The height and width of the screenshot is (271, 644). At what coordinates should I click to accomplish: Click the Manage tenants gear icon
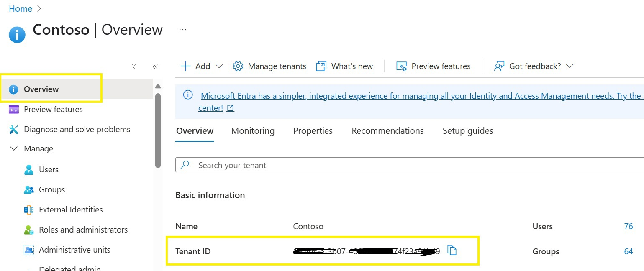(x=238, y=66)
